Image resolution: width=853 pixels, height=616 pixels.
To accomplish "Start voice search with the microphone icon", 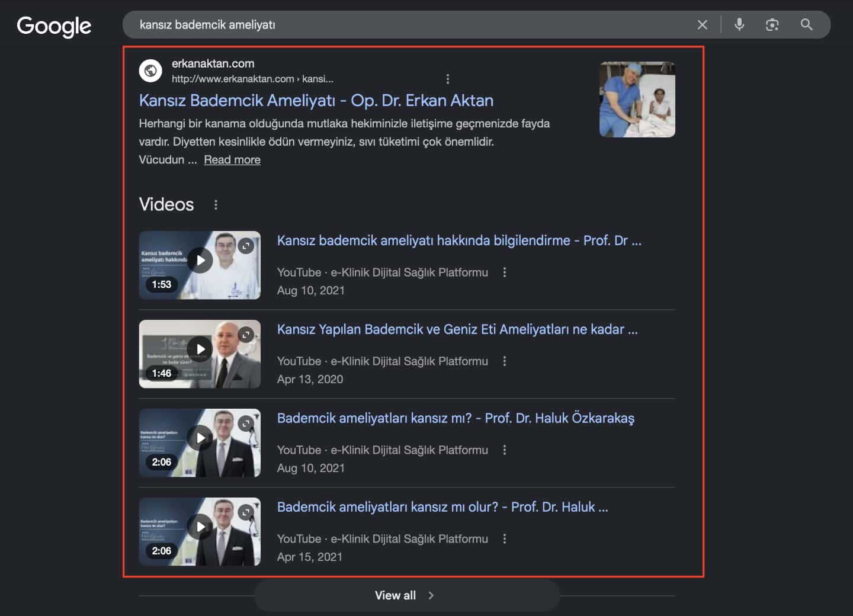I will click(739, 24).
